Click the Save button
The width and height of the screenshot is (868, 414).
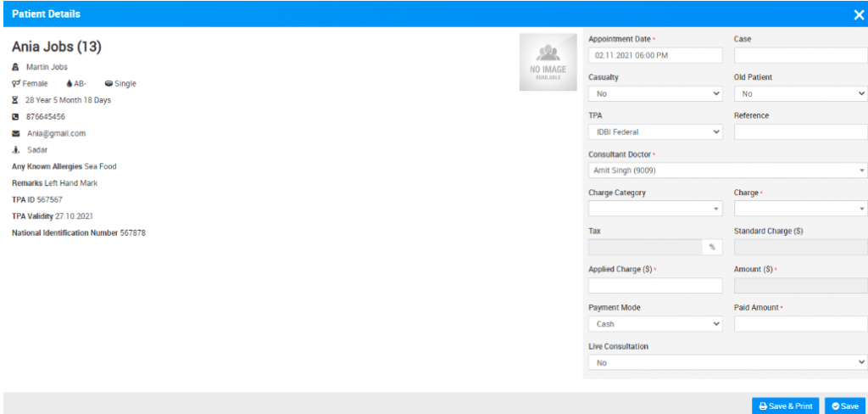tap(845, 406)
